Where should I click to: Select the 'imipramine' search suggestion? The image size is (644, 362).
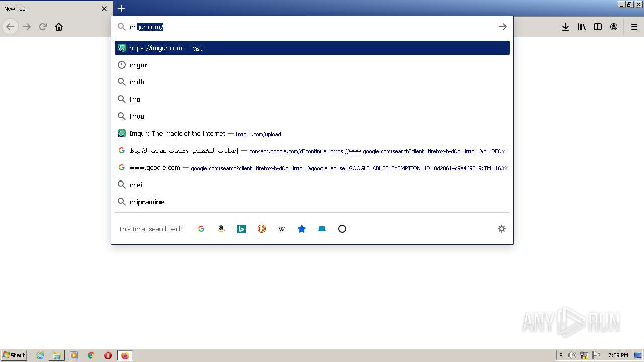tap(312, 202)
